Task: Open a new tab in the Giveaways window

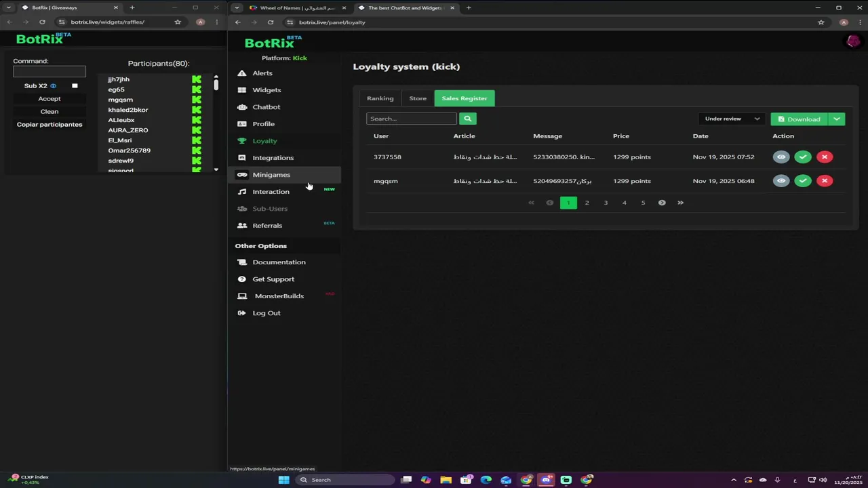Action: (132, 7)
